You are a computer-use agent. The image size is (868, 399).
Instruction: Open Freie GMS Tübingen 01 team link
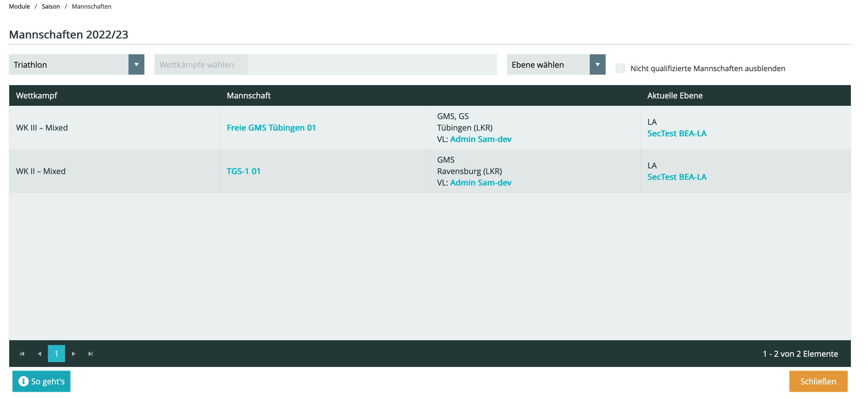(272, 127)
